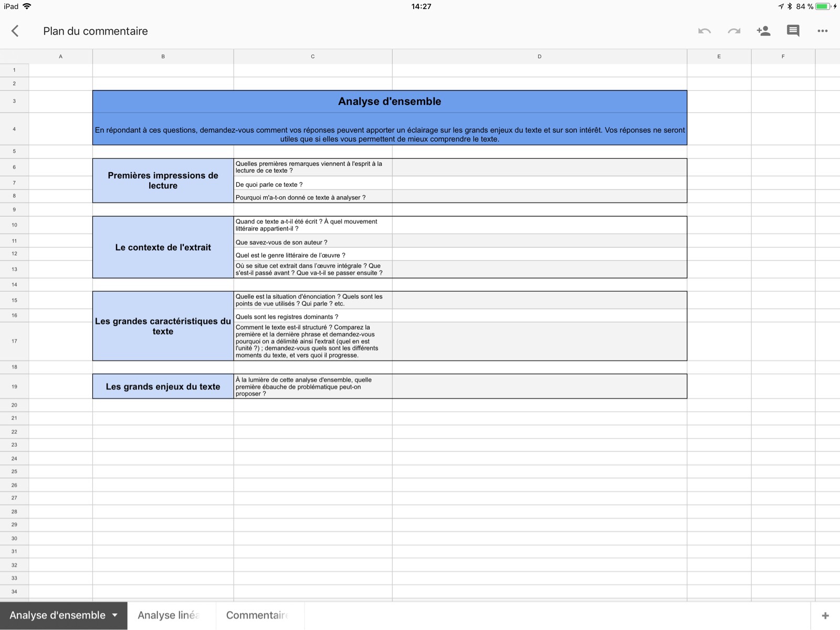Tap the Bluetooth icon in status bar
Screen dimensions: 840x630
point(789,6)
